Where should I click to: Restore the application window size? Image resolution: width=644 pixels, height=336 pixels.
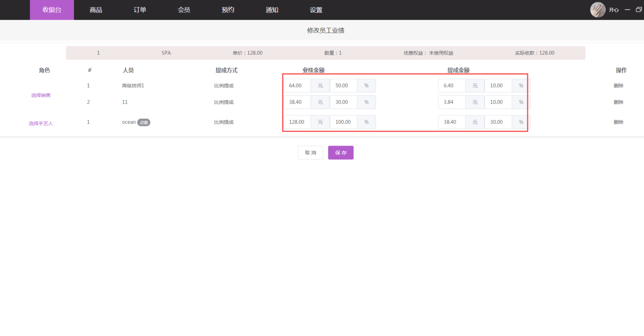(639, 10)
